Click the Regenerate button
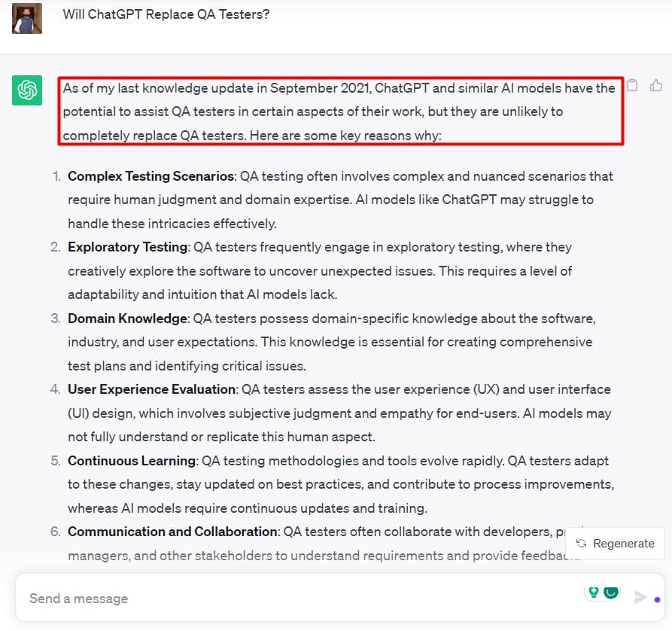672x631 pixels. tap(615, 544)
